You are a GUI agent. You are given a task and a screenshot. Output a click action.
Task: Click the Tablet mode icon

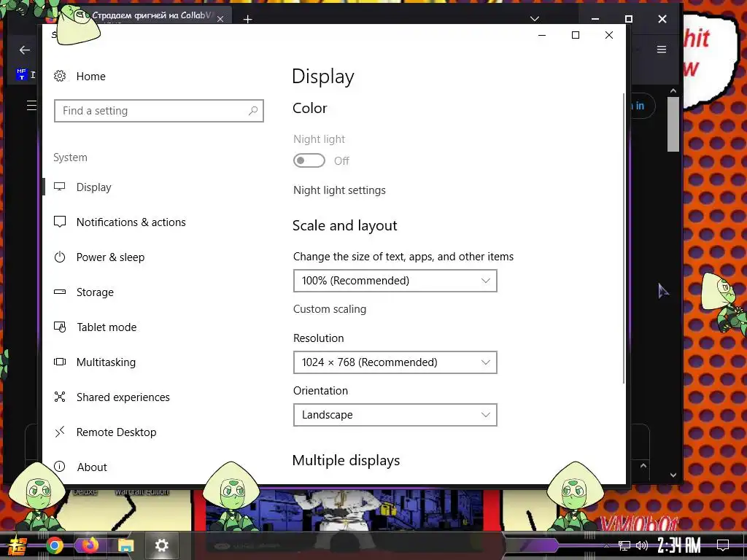point(60,327)
